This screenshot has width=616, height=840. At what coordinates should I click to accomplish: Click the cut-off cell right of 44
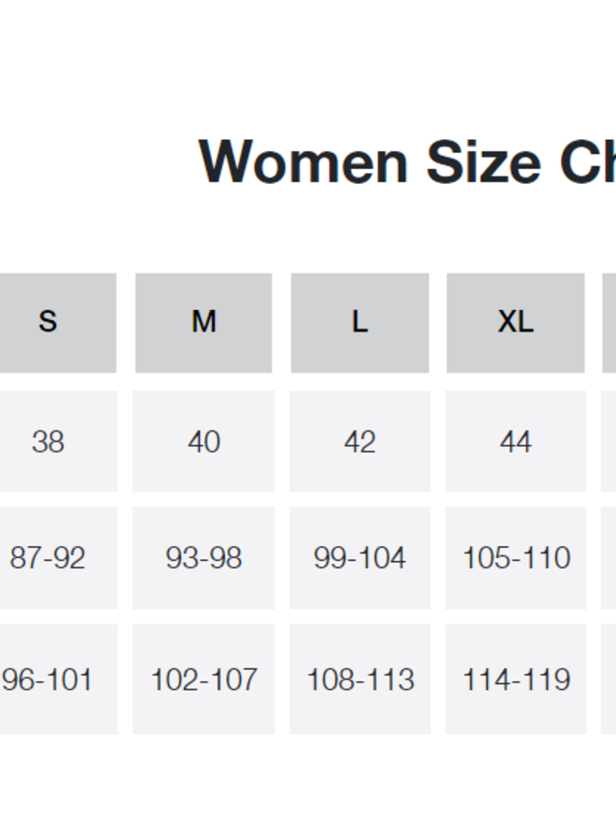pos(609,441)
